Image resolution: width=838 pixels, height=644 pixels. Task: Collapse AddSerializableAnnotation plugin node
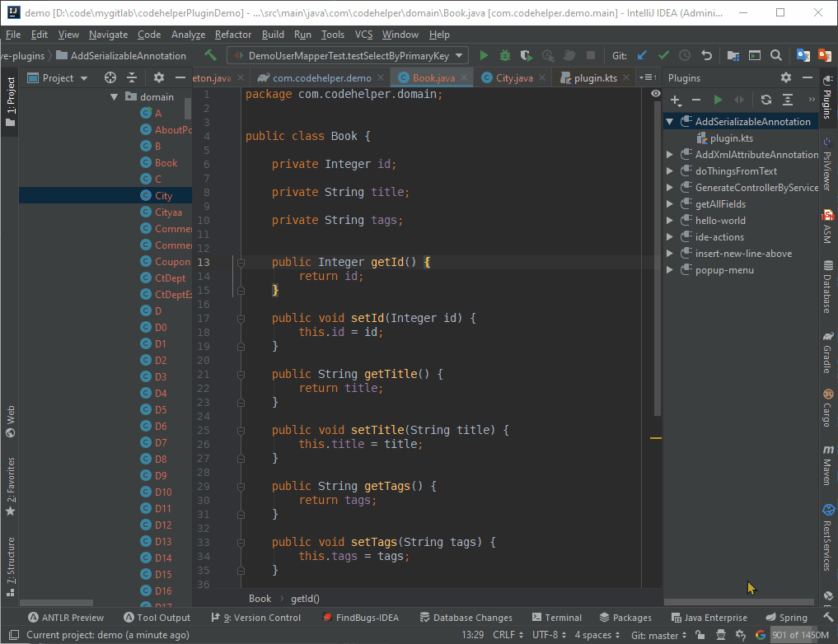669,122
